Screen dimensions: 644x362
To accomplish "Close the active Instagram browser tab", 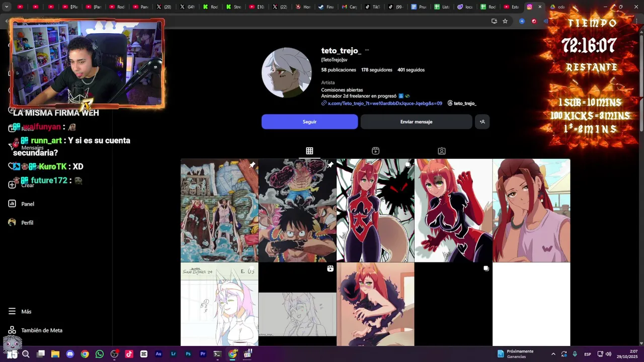I will point(540,7).
